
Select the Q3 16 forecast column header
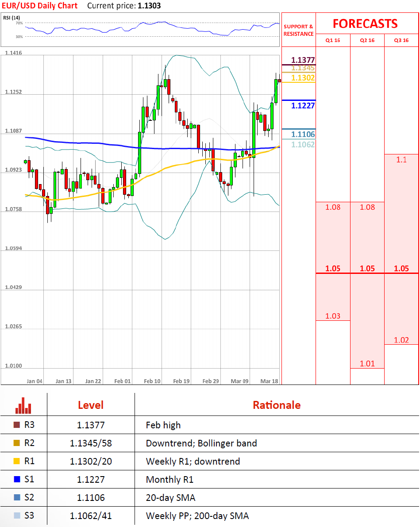(401, 40)
